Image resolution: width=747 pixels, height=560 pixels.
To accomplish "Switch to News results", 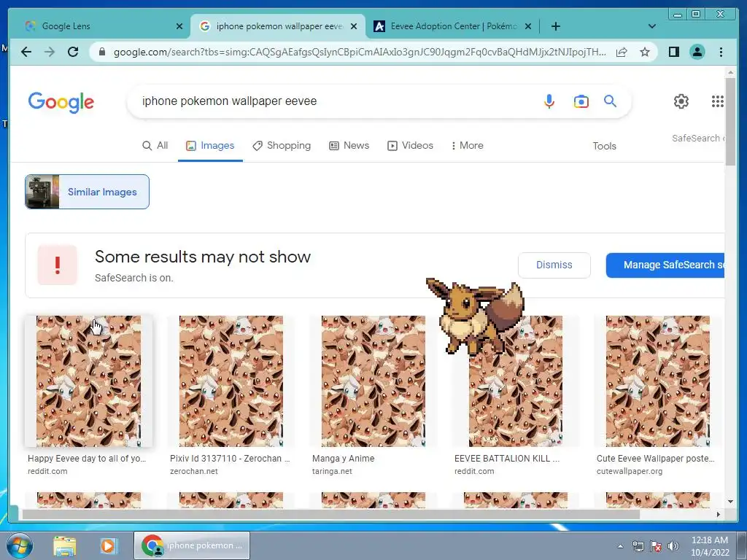I will coord(349,146).
